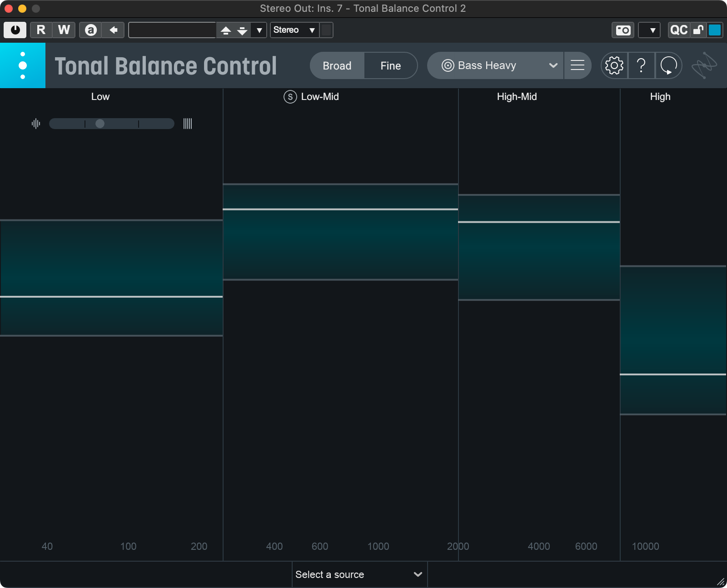
Task: Open the Stereo channel routing dropdown
Action: 294,30
